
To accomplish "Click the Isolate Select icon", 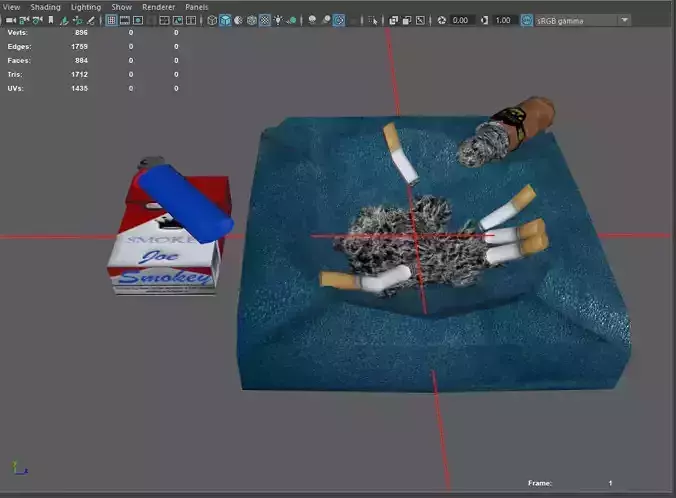I will point(372,20).
